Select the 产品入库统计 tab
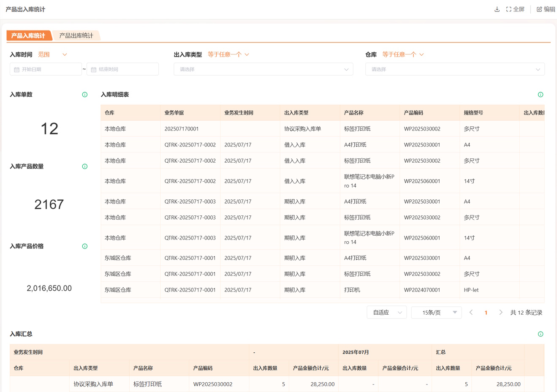The height and width of the screenshot is (392, 557). tap(28, 36)
